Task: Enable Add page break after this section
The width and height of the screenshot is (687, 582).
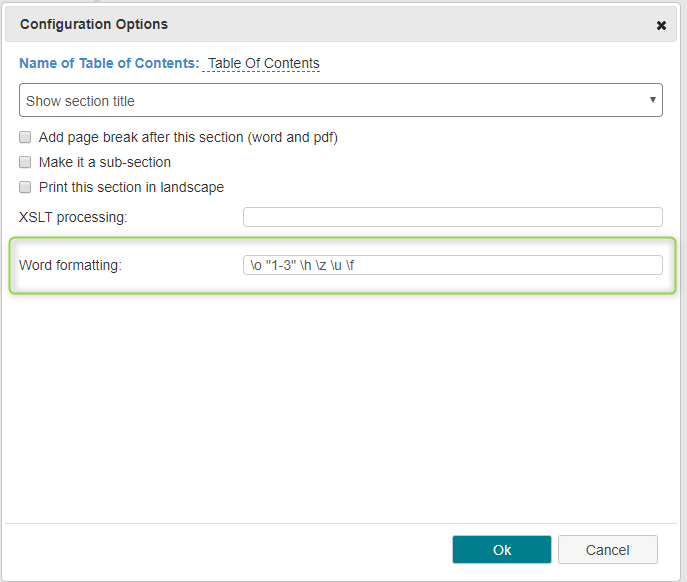Action: pyautogui.click(x=25, y=137)
